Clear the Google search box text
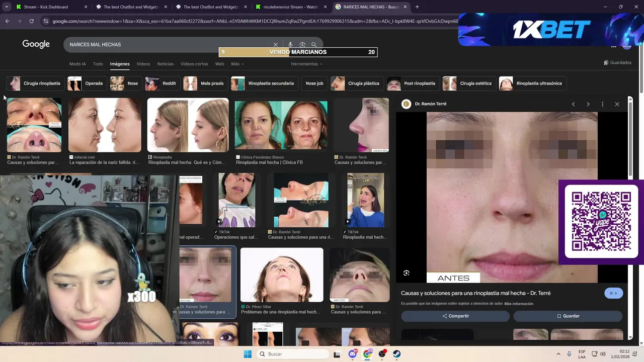The height and width of the screenshot is (362, 644). [x=275, y=45]
